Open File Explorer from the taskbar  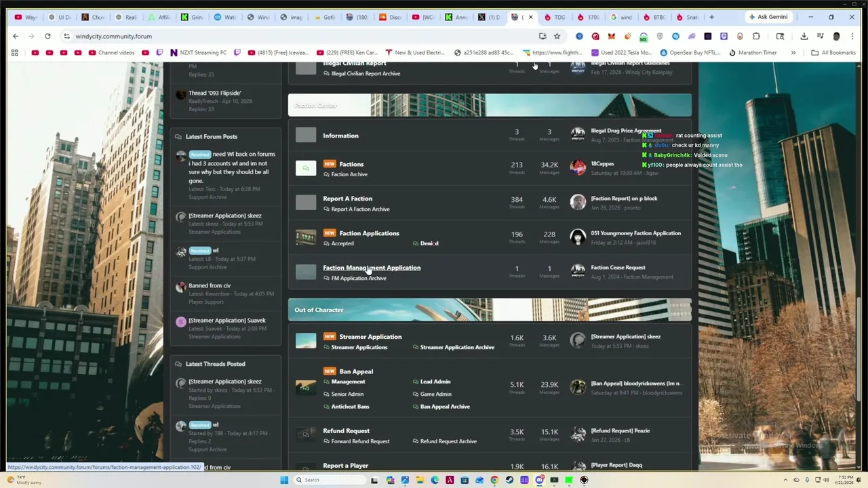click(420, 480)
